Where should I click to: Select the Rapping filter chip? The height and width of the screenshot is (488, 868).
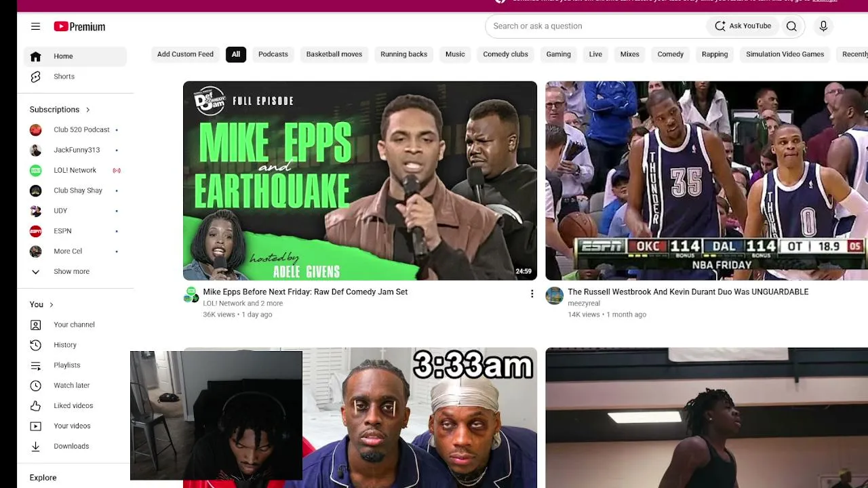pyautogui.click(x=715, y=54)
